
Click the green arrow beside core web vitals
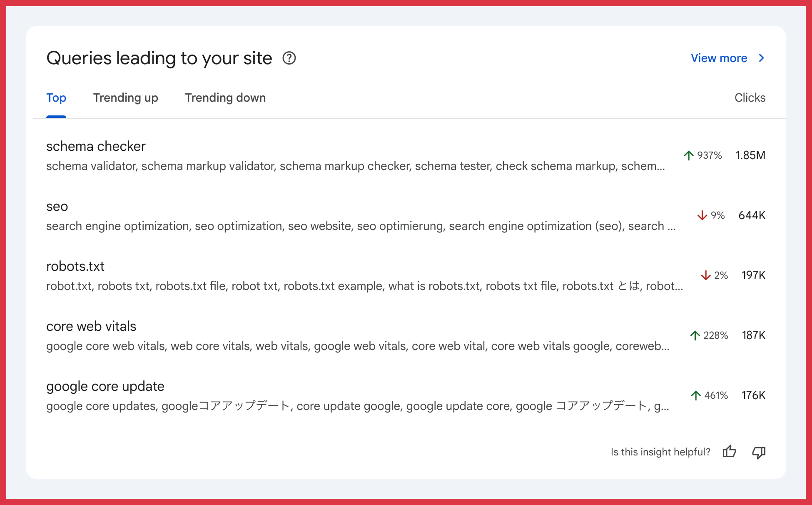pos(694,335)
